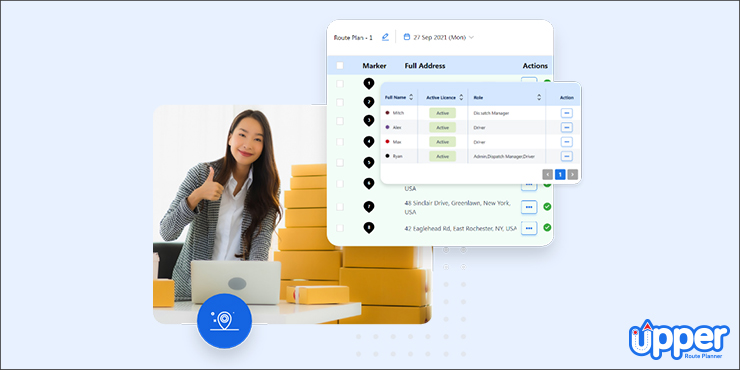Click the green checkmark beside 42 Eaglehead Rd

547,227
